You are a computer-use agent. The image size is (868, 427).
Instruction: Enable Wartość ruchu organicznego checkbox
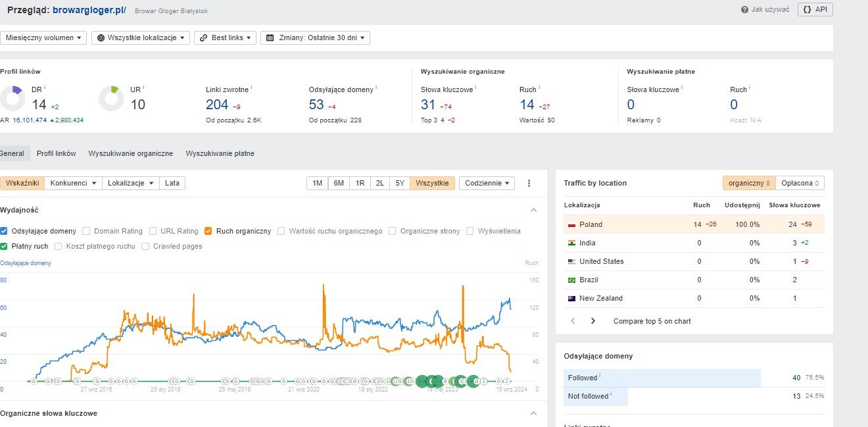(281, 231)
